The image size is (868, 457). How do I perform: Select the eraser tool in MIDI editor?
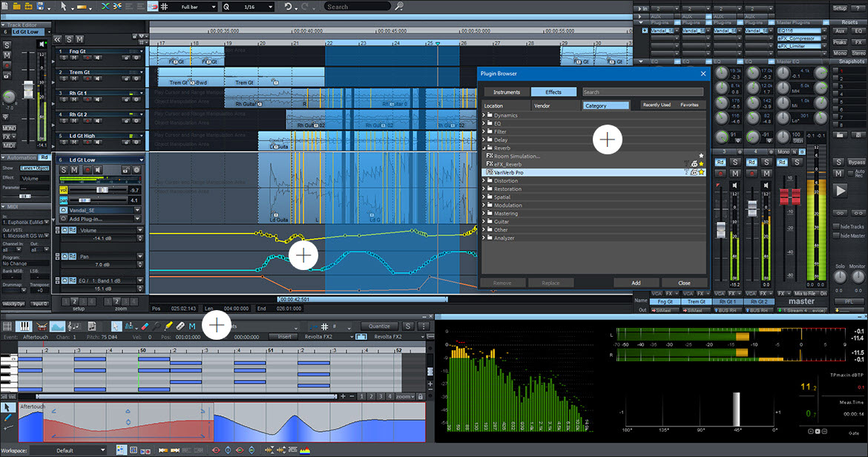(145, 326)
